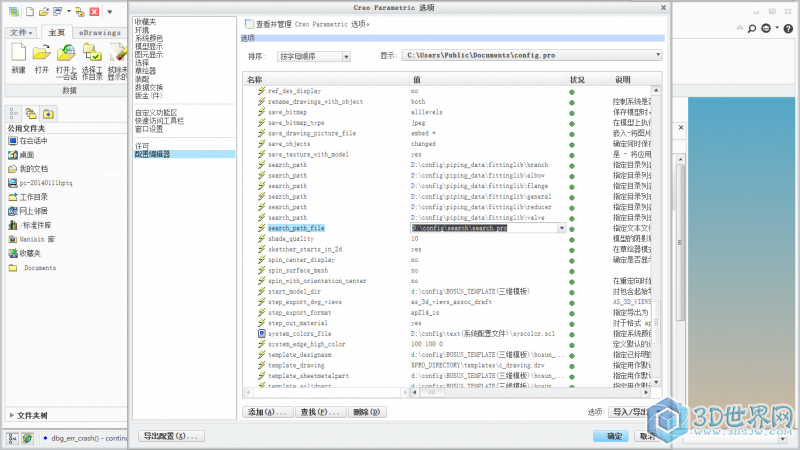Image resolution: width=800 pixels, height=450 pixels.
Task: Click value 'jpeg' for save_bitmap_type
Action: (x=418, y=123)
